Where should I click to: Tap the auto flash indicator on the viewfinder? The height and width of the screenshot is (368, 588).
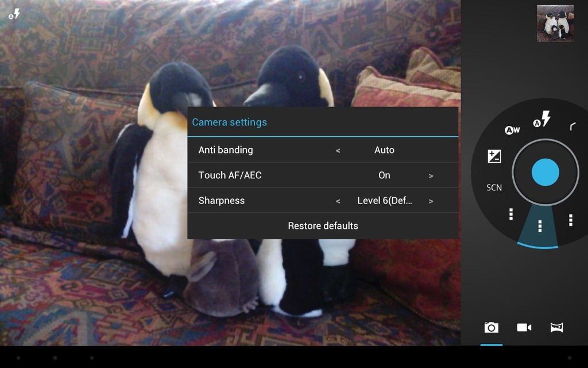pyautogui.click(x=14, y=14)
